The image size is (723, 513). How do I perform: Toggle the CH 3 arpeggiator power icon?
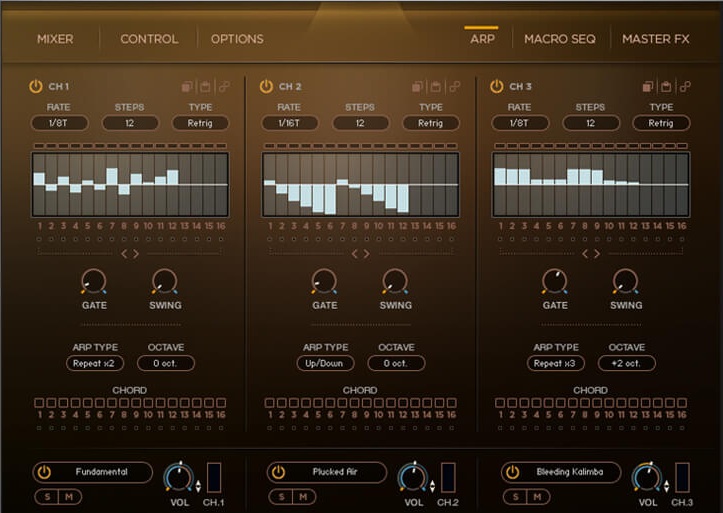click(x=497, y=87)
